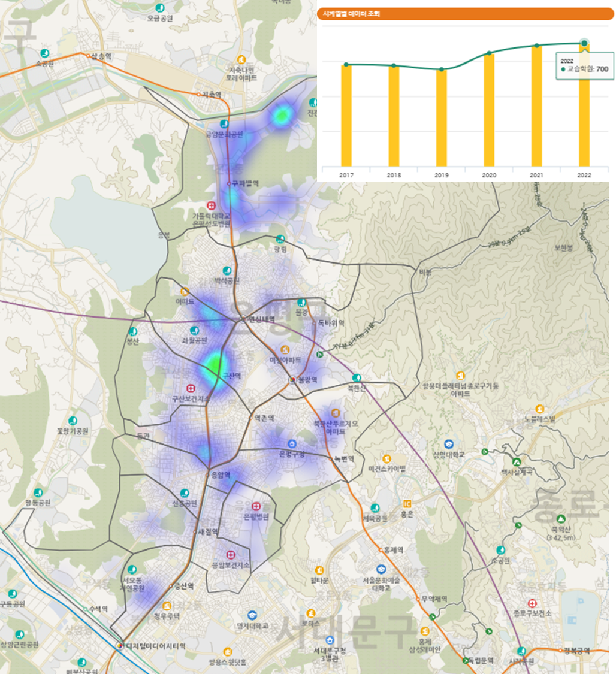
Task: Click the 디지털미디어시티역 station icon
Action: point(119,646)
